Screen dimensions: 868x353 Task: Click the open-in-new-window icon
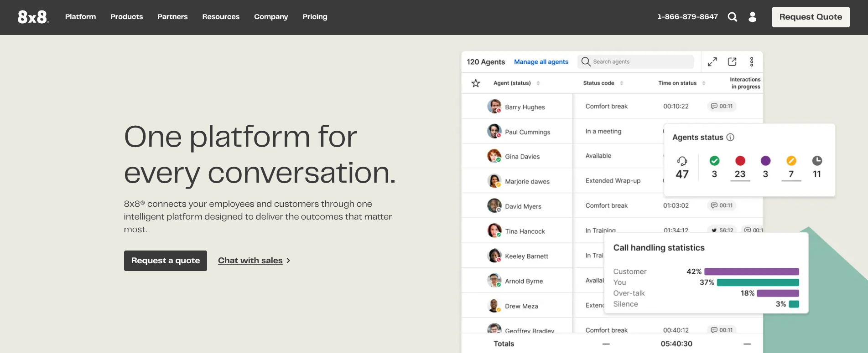732,61
